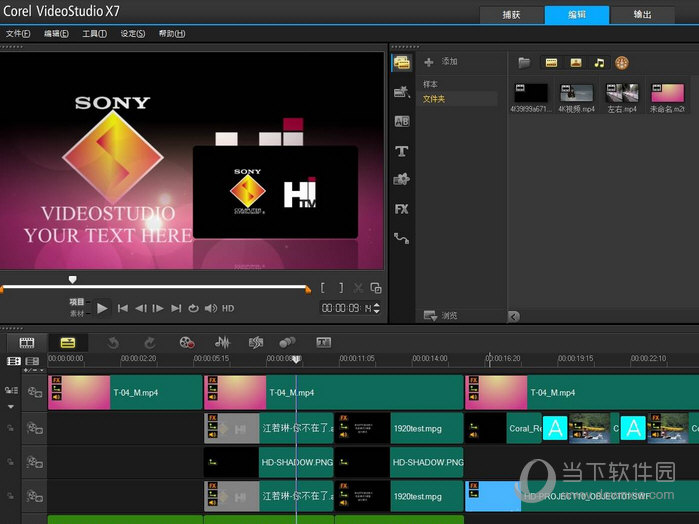
Task: Open the Graphic library icon
Action: [402, 180]
